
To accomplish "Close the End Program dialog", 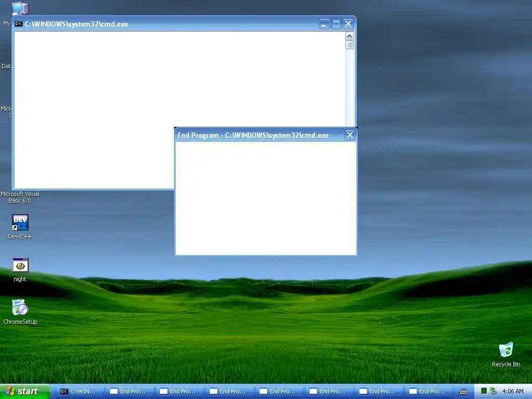I will (350, 135).
